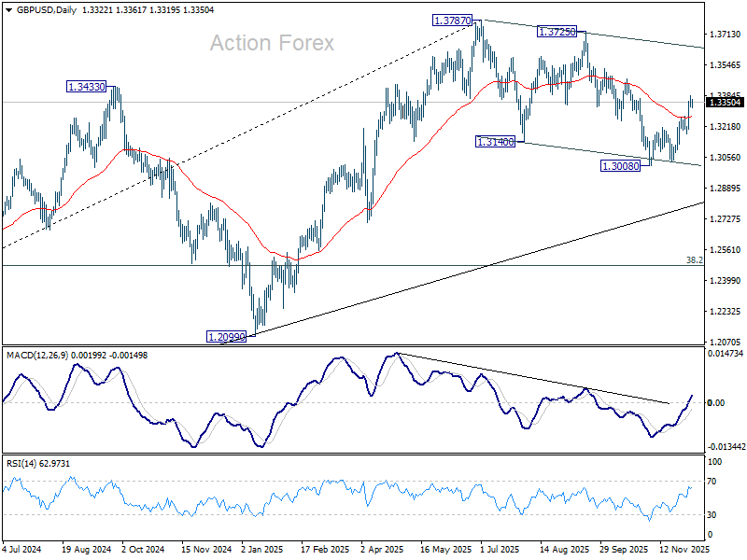Click the 1.23990 price axis value
This screenshot has width=747, height=560.
[x=726, y=281]
